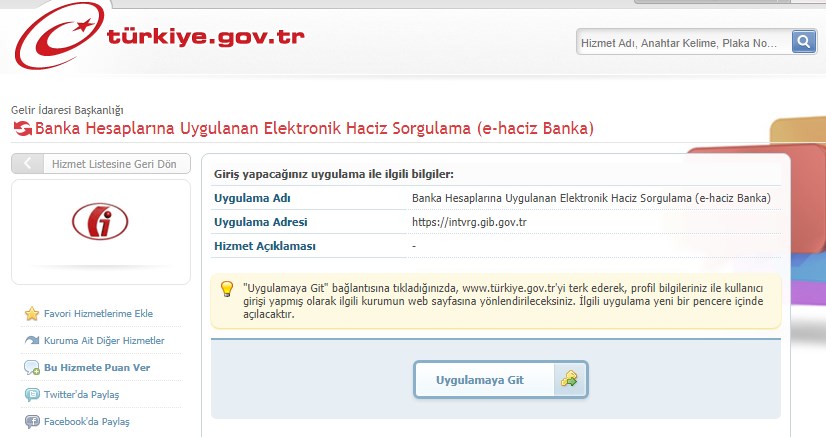This screenshot has width=826, height=437.
Task: Open Kuruma Ait Diğer Hizmetler link
Action: click(104, 341)
